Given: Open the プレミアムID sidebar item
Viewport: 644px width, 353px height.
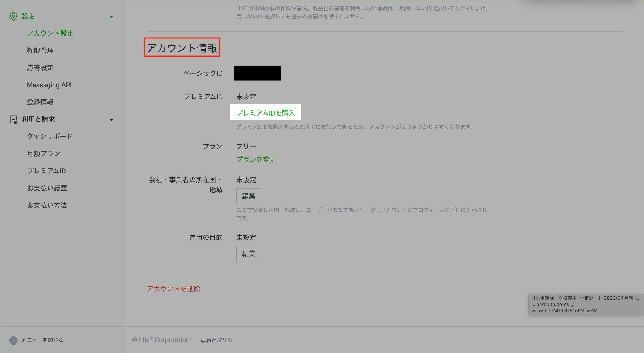Looking at the screenshot, I should click(x=46, y=171).
